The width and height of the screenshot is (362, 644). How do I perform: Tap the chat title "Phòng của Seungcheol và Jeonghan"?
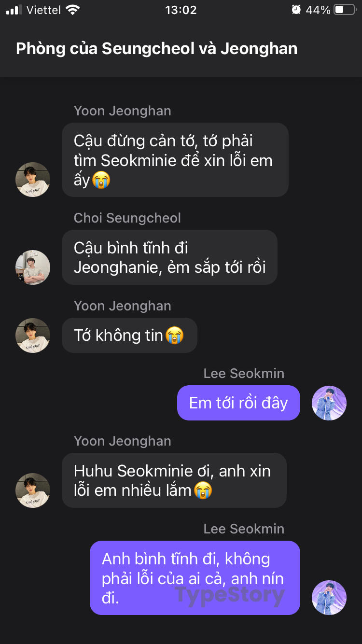156,49
